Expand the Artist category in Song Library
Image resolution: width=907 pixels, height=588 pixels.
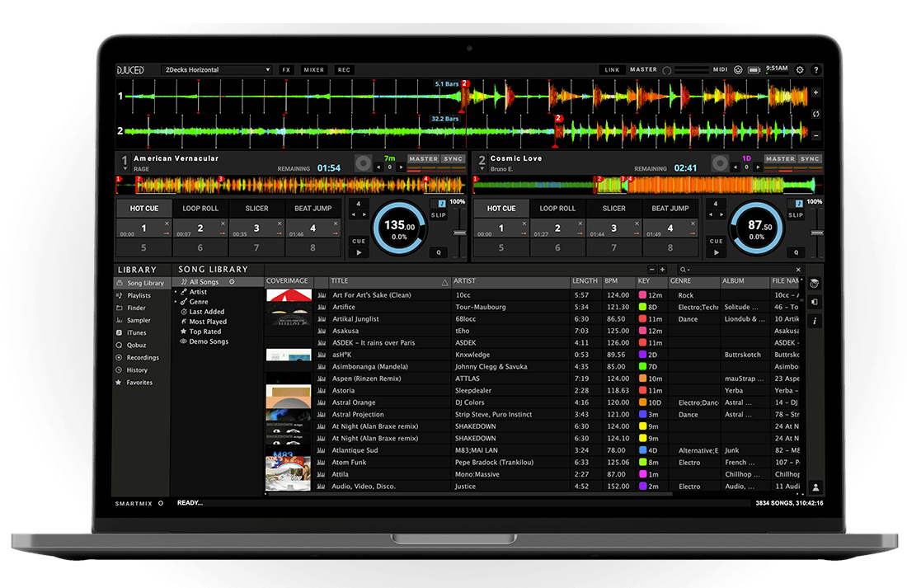(197, 291)
